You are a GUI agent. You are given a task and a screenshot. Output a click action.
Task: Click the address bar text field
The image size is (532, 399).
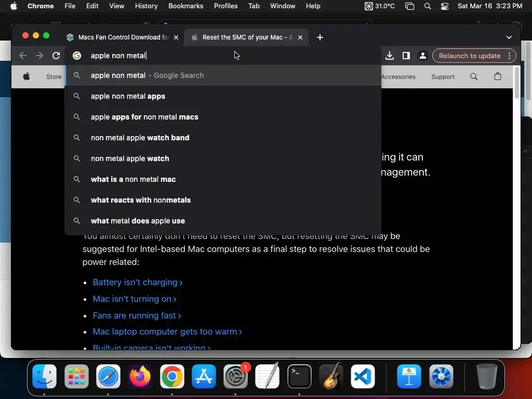tap(224, 56)
